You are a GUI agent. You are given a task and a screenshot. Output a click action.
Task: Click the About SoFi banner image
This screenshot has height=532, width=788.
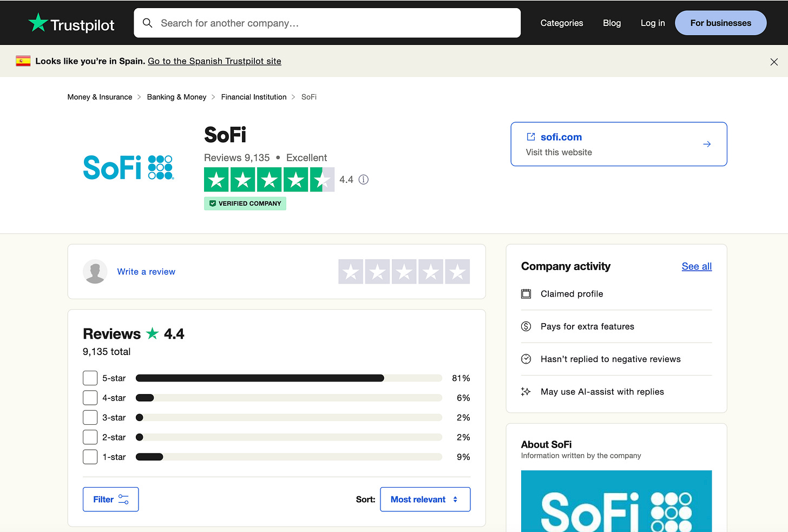point(616,501)
